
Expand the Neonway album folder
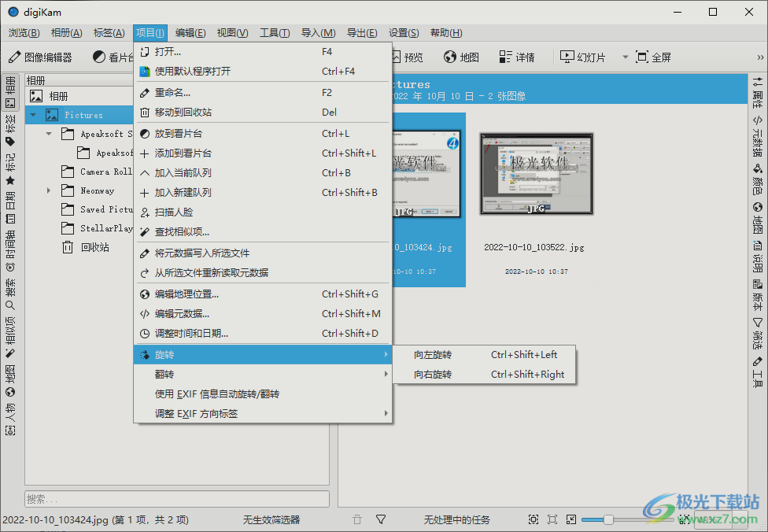[47, 190]
